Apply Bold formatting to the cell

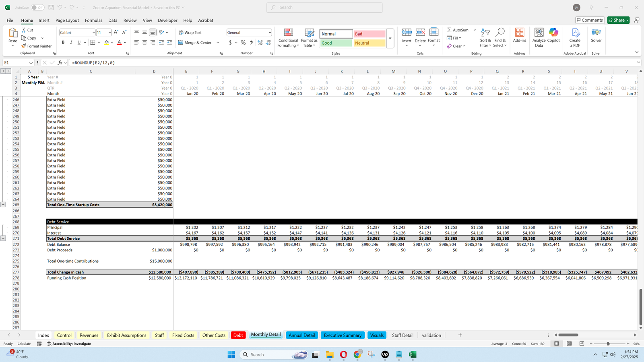[63, 43]
